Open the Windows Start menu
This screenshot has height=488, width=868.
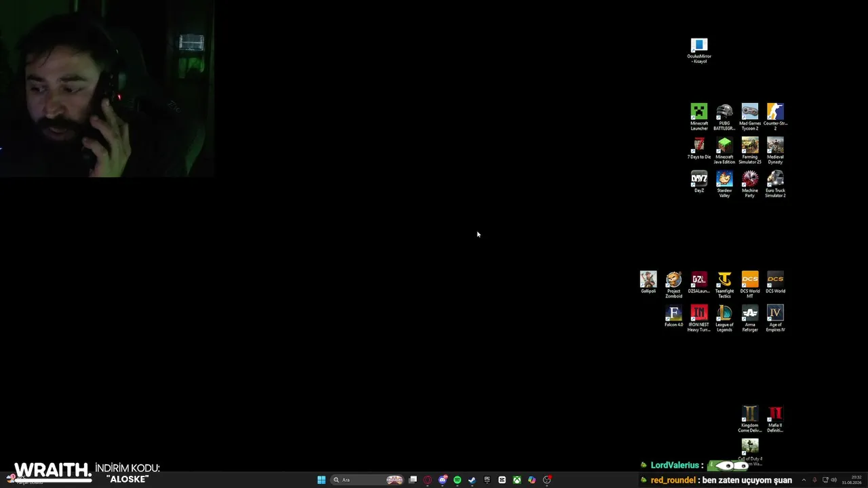click(321, 480)
